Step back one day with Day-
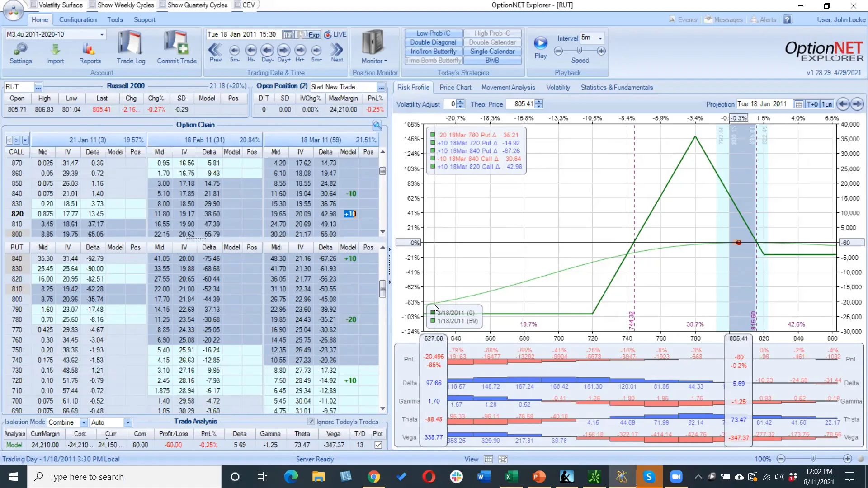The image size is (868, 488). pos(267,52)
